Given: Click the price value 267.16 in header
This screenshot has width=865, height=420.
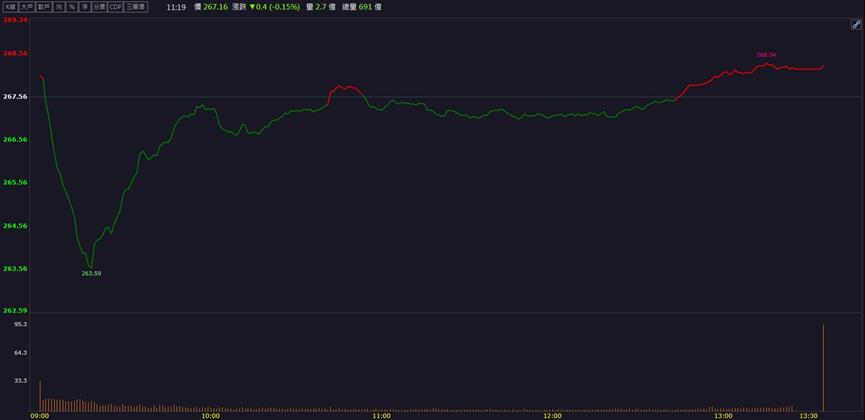Looking at the screenshot, I should pos(215,7).
